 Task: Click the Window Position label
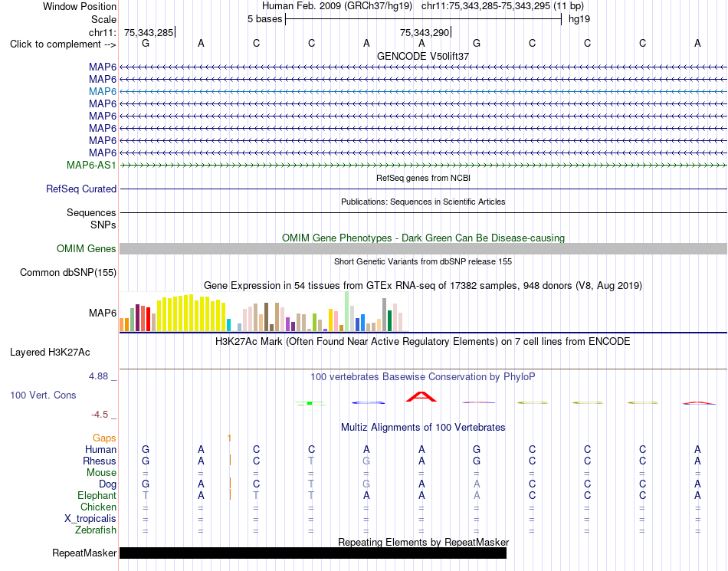pos(80,6)
